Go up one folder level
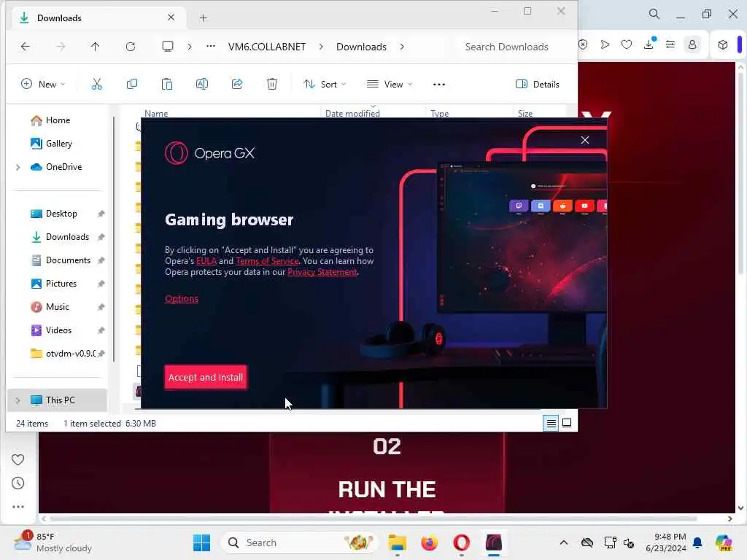 tap(96, 46)
